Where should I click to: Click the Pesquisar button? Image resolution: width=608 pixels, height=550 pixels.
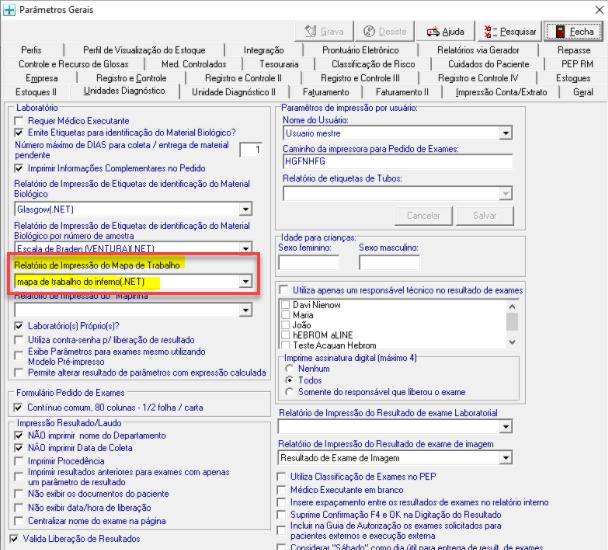click(511, 31)
